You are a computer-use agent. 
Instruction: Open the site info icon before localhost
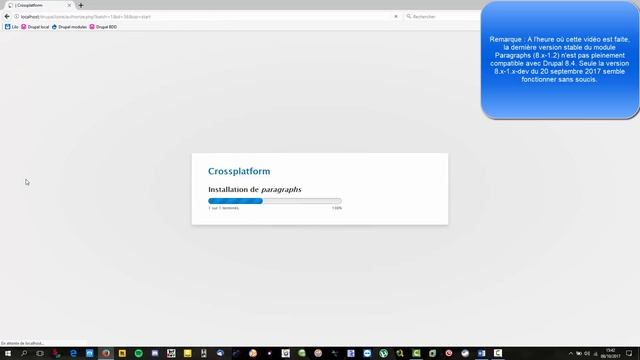[x=17, y=16]
